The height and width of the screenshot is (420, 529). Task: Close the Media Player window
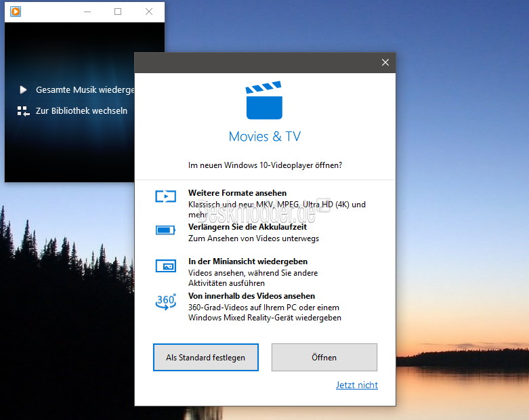pyautogui.click(x=149, y=12)
